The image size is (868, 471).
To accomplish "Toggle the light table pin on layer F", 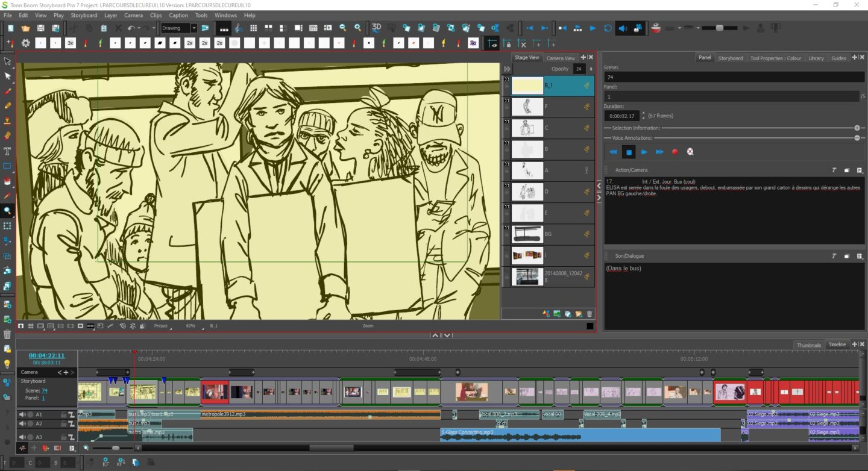I will pos(585,107).
